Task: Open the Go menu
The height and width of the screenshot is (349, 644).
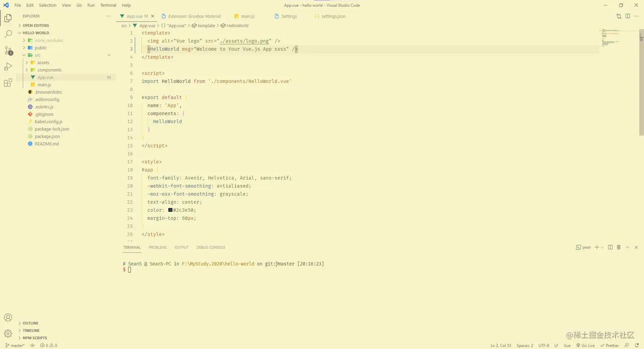Action: click(x=79, y=5)
